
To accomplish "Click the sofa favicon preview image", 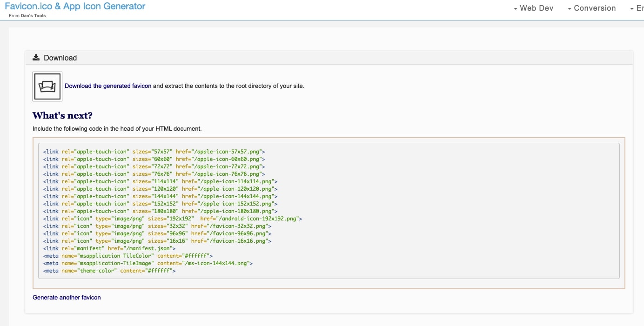I will [47, 86].
